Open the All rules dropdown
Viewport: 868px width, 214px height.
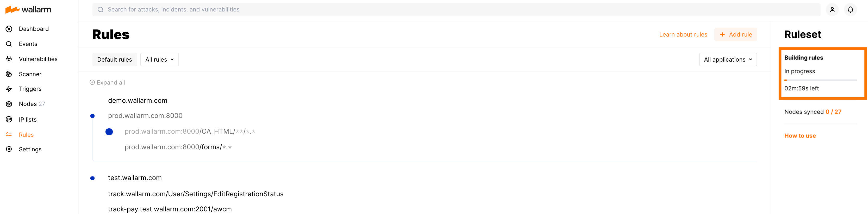(x=159, y=60)
